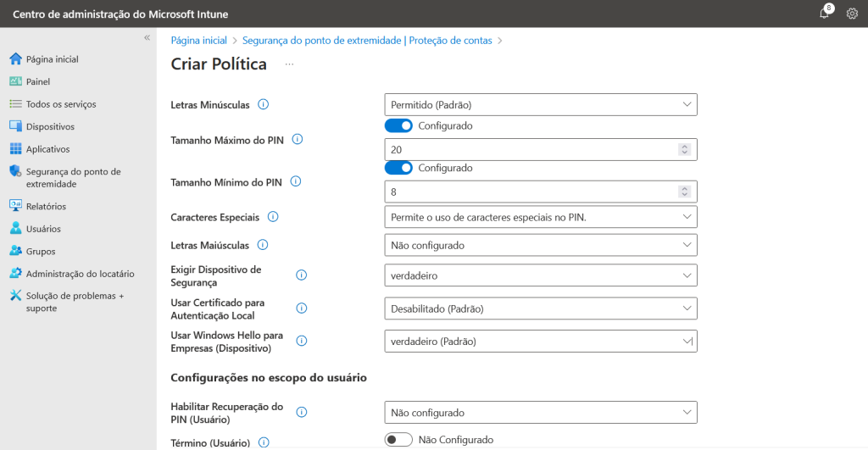Show info for Tamanho Mínimo do PIN
Image resolution: width=868 pixels, height=450 pixels.
coord(296,181)
